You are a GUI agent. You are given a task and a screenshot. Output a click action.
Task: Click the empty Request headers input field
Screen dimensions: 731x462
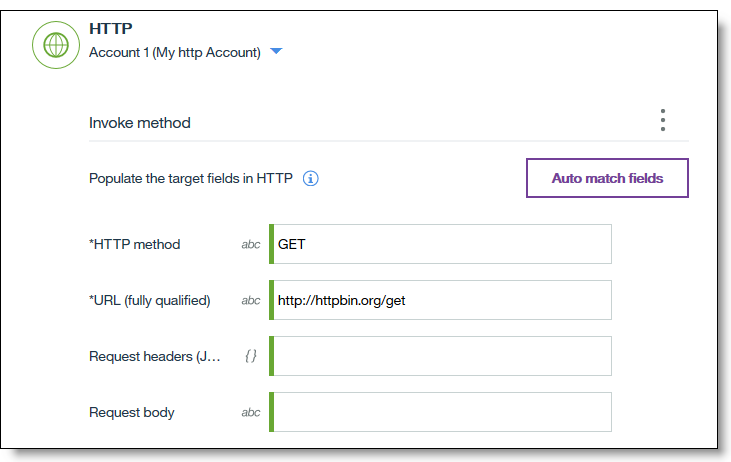(441, 356)
